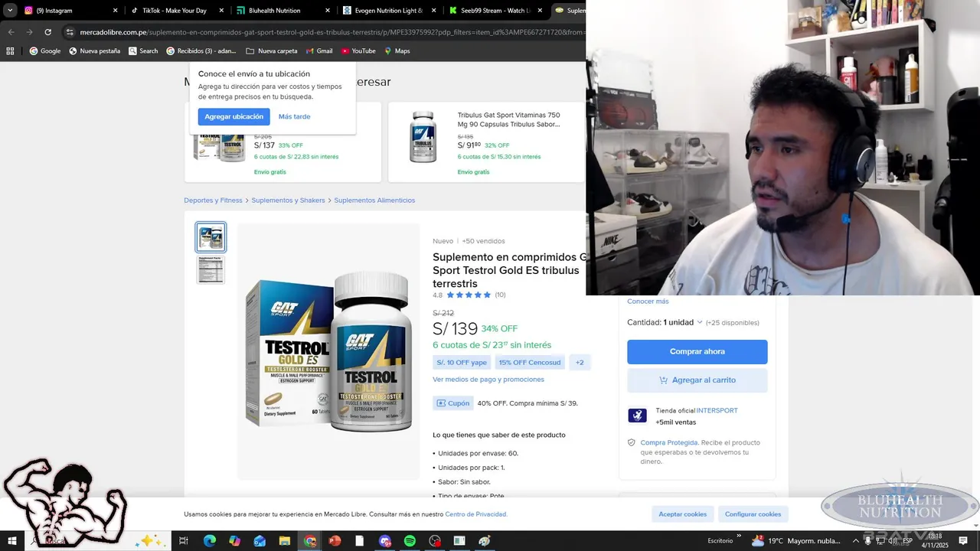Open Ver medios de pago y promociones
This screenshot has height=551, width=980.
pyautogui.click(x=488, y=380)
